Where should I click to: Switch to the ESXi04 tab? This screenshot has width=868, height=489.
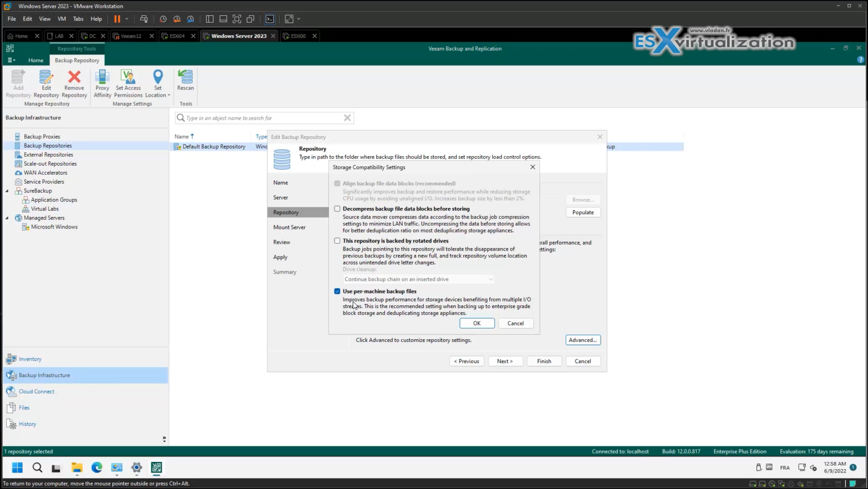[x=176, y=36]
